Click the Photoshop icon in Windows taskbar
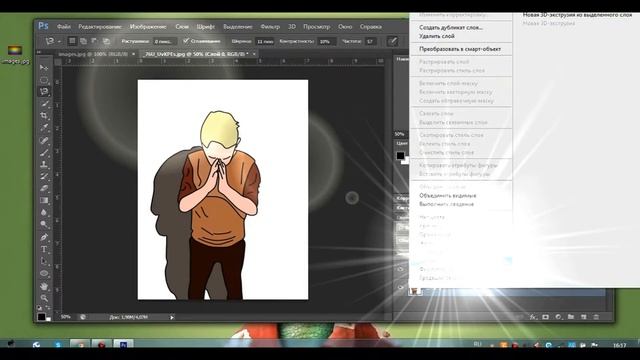The width and height of the screenshot is (640, 360). (123, 345)
